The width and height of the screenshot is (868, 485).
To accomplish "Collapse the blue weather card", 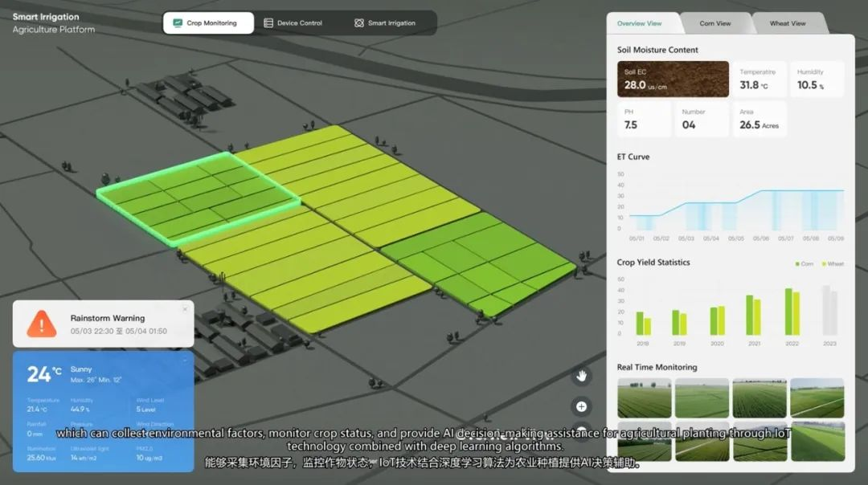I will coord(184,361).
